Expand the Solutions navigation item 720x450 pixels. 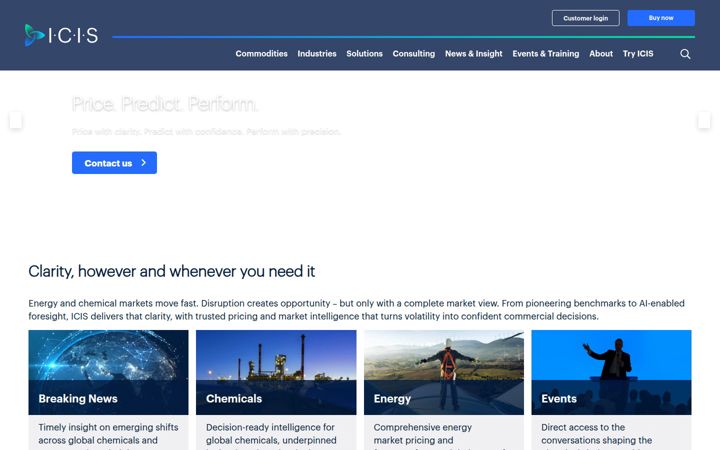pos(364,54)
